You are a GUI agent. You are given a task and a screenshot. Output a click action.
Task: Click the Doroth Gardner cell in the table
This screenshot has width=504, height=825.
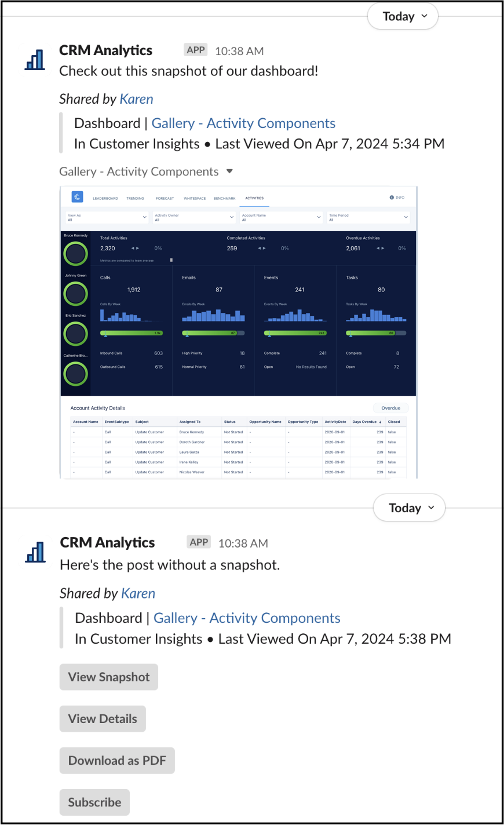click(192, 442)
